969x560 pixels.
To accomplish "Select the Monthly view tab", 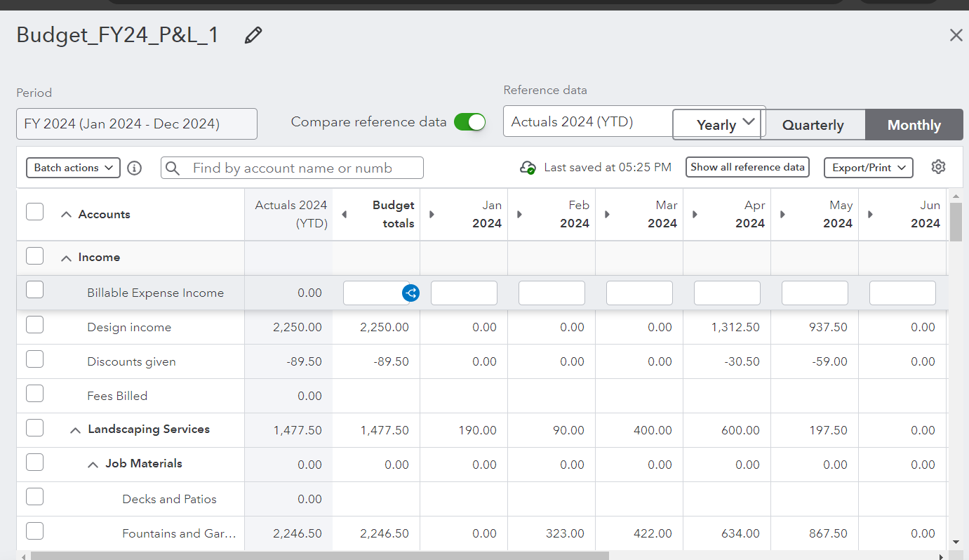I will tap(914, 124).
